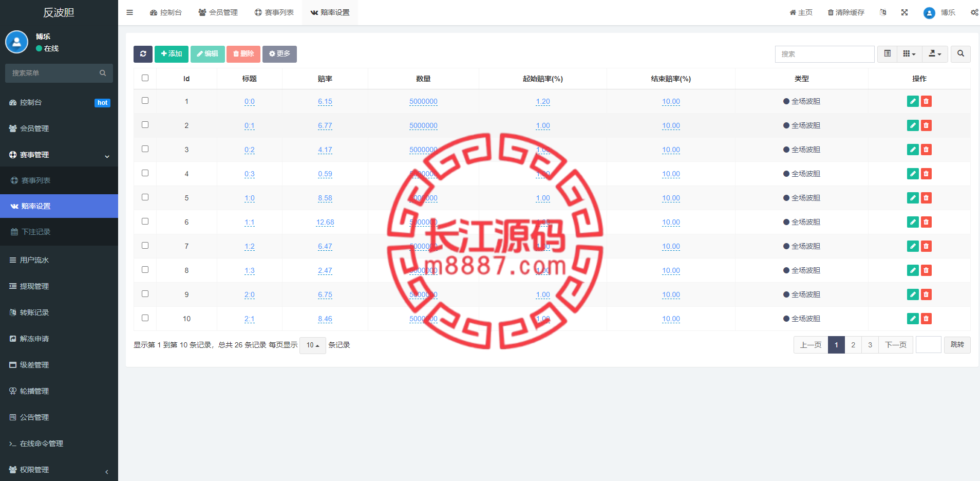This screenshot has height=481, width=980.
Task: Collapse the 赛事管理 sidebar group
Action: point(59,155)
